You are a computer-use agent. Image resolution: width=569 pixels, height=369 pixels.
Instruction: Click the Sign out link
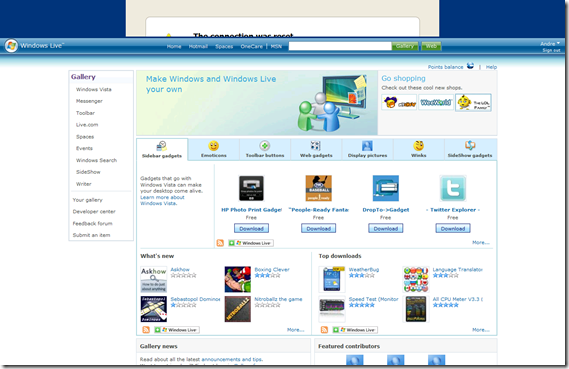pyautogui.click(x=551, y=50)
